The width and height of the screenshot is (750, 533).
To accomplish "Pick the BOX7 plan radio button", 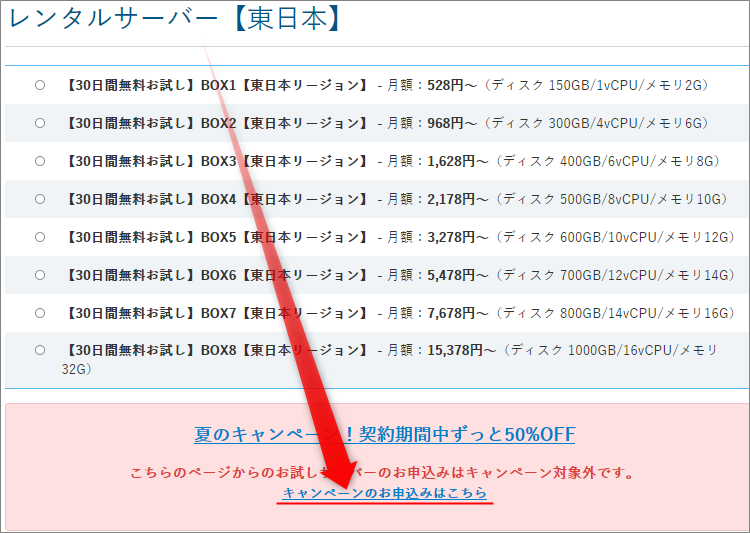I will [40, 313].
